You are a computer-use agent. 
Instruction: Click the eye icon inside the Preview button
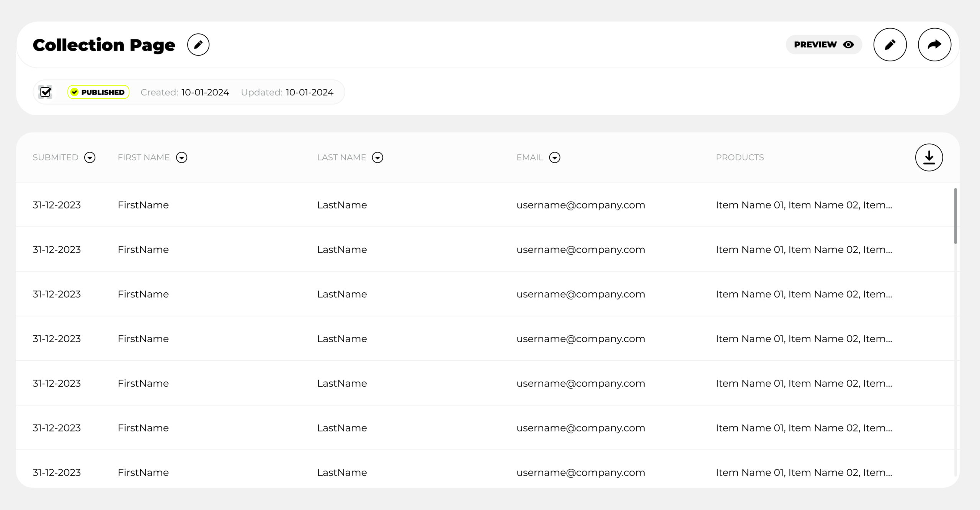(848, 44)
